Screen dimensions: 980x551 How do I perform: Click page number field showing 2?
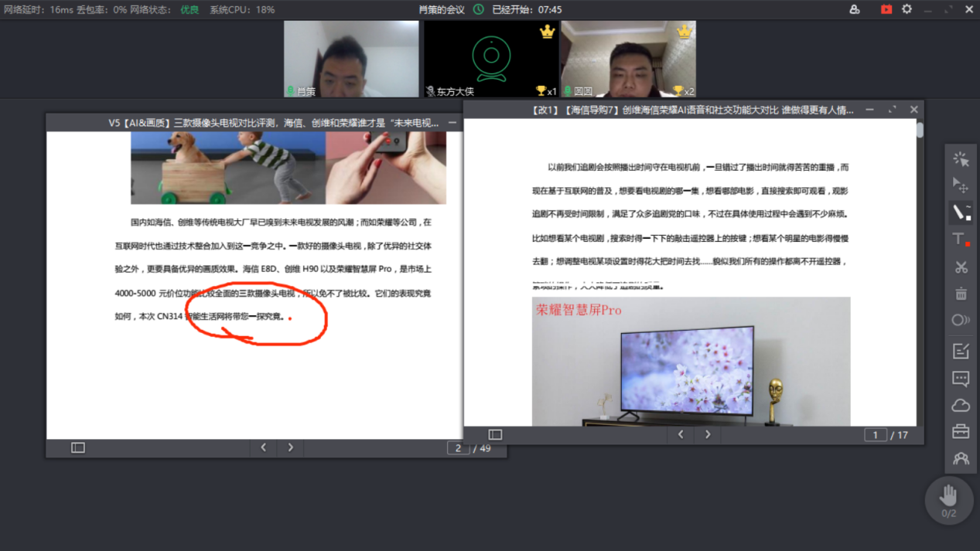pos(458,447)
